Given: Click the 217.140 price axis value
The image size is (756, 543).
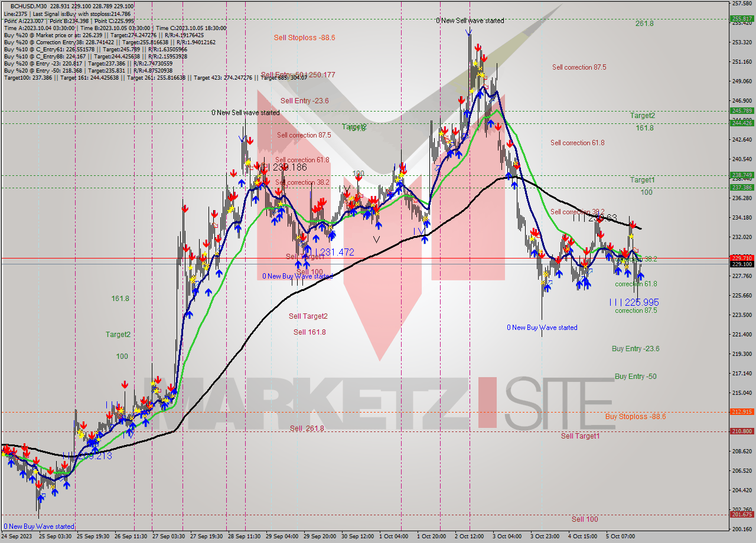Looking at the screenshot, I should 742,373.
